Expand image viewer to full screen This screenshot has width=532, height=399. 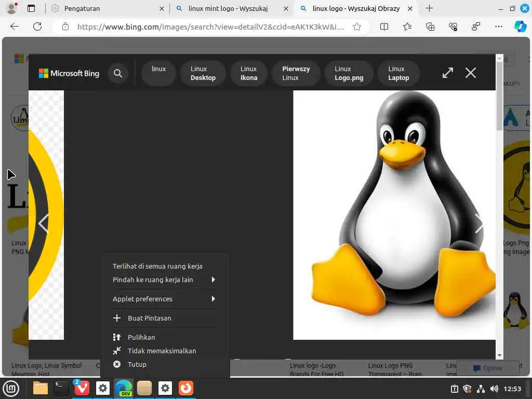[447, 73]
